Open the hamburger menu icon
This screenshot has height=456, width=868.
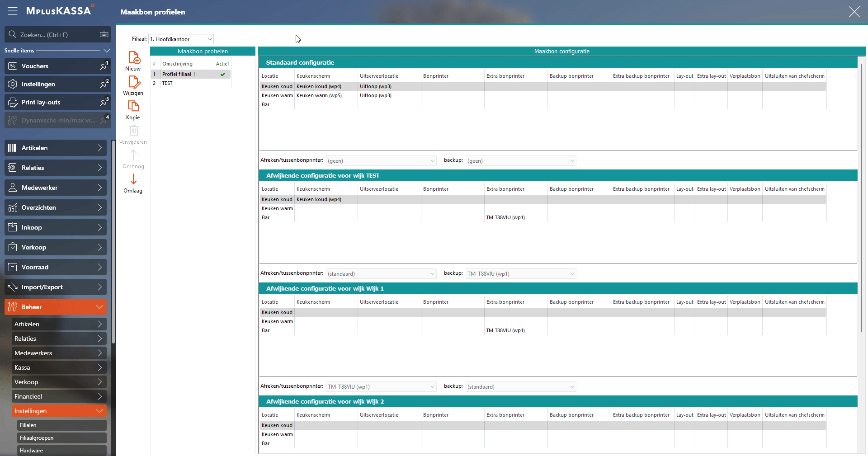click(x=13, y=11)
